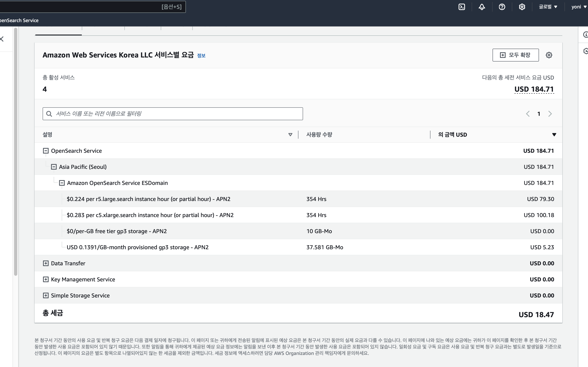Viewport: 588px width, 367px height.
Task: Open the 글로벌 region dropdown
Action: click(x=548, y=7)
